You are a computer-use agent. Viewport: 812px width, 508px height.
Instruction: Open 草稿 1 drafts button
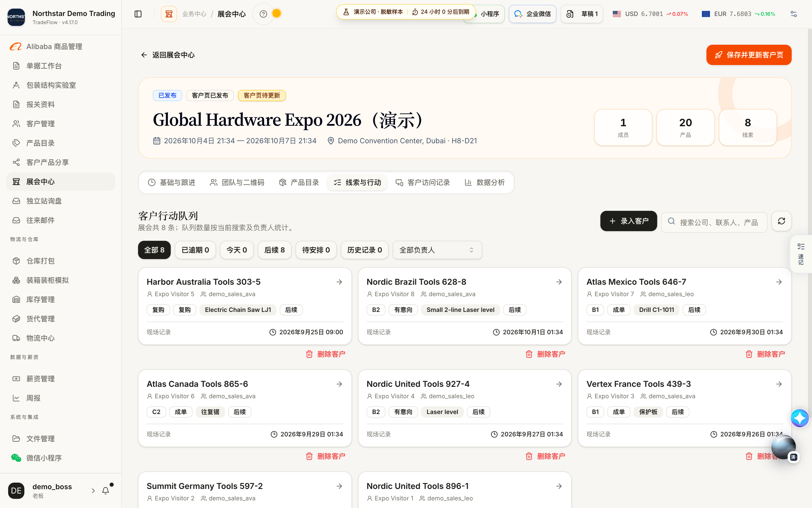coord(582,14)
